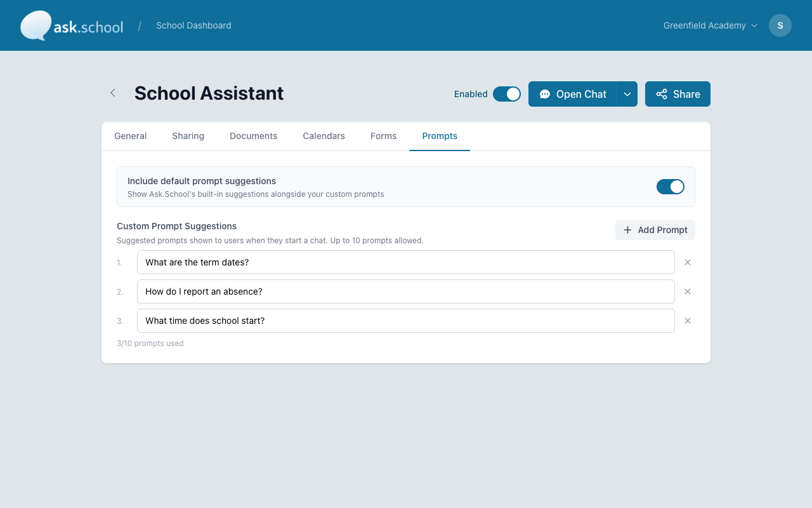
Task: Edit the "How do I report an absence?" field
Action: pos(406,291)
